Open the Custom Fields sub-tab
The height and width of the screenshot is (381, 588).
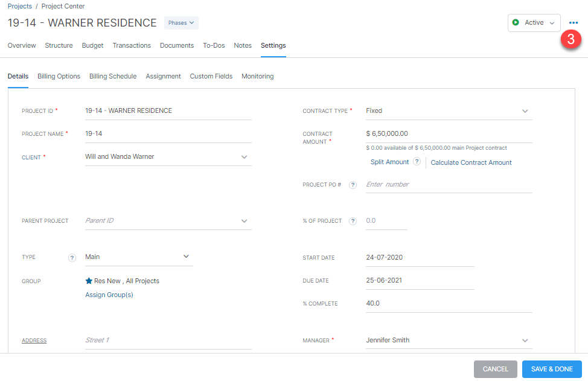pyautogui.click(x=211, y=76)
